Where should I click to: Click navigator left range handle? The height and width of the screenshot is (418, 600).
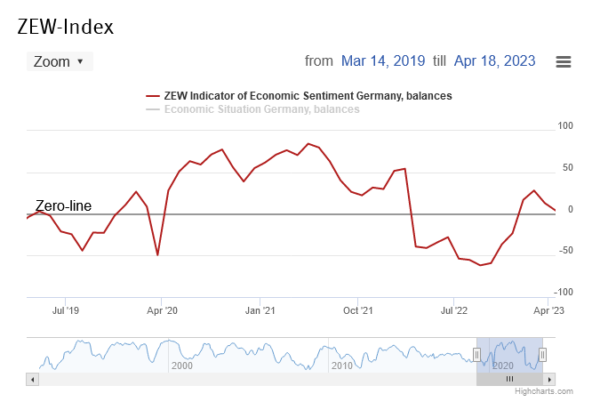coord(476,354)
